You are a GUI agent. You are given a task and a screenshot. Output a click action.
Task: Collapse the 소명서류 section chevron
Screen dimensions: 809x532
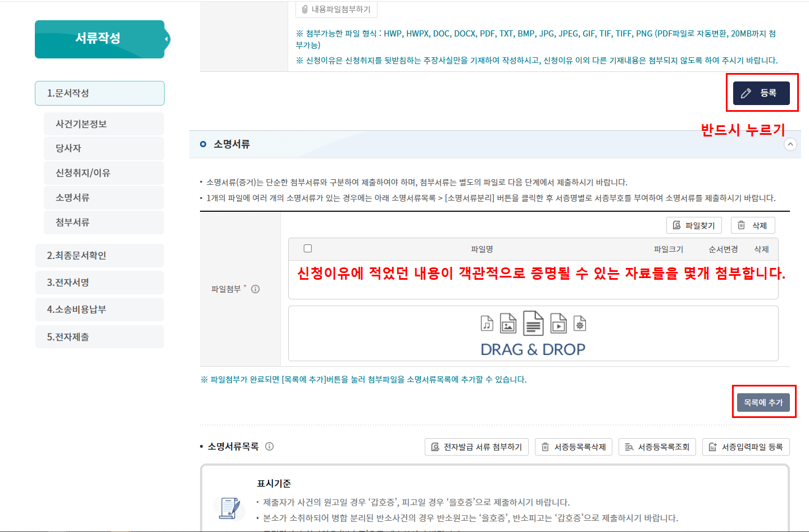pyautogui.click(x=790, y=144)
